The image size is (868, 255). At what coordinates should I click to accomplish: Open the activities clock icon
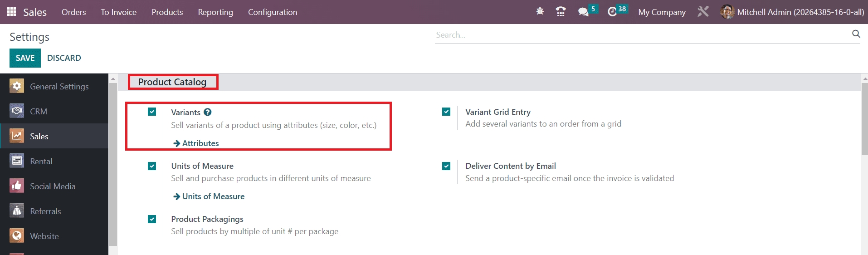click(x=612, y=12)
